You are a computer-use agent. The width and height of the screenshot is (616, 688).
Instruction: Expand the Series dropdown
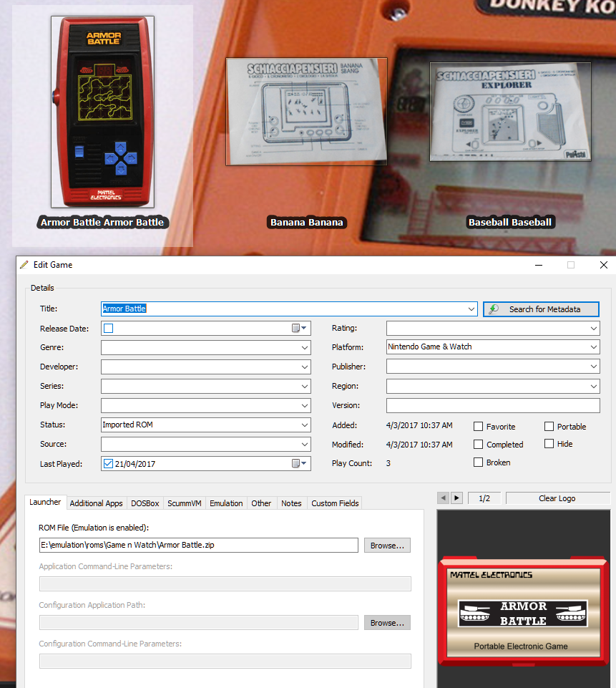[305, 386]
